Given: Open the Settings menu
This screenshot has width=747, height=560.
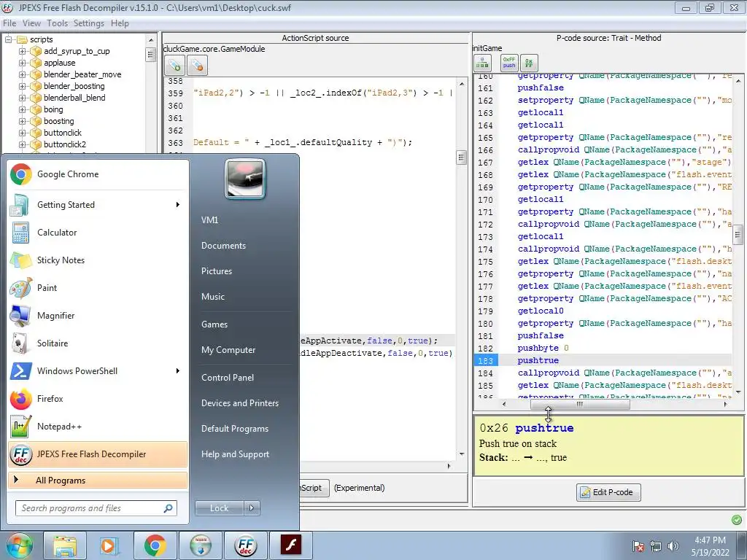Looking at the screenshot, I should pos(88,23).
